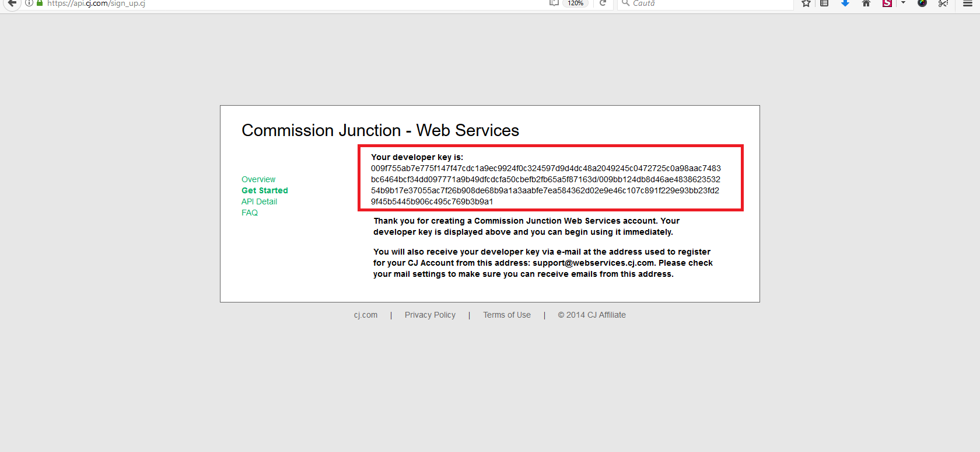Image resolution: width=980 pixels, height=452 pixels.
Task: Select the Get Started link
Action: tap(265, 190)
